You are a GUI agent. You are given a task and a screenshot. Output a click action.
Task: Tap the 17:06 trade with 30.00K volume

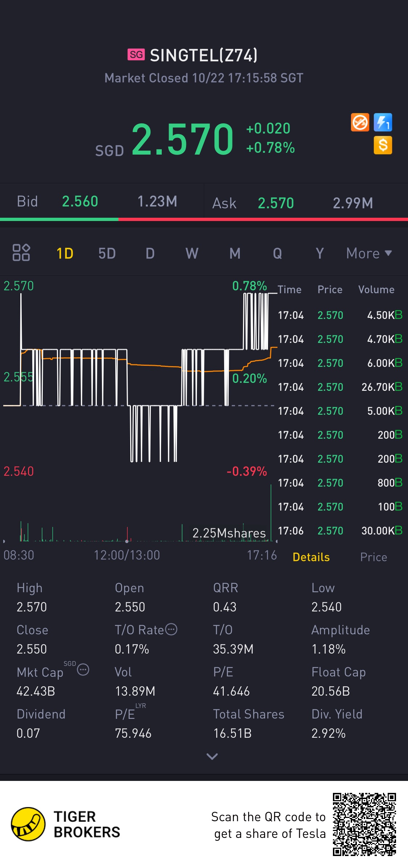(340, 531)
